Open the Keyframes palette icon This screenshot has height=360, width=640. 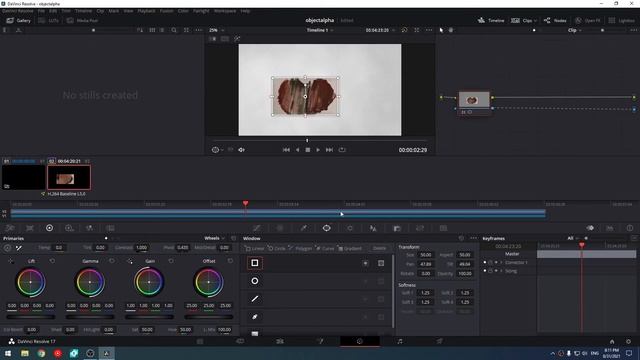590,228
